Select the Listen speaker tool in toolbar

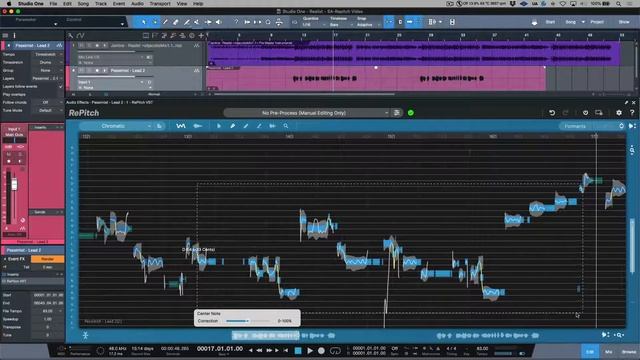(x=219, y=22)
